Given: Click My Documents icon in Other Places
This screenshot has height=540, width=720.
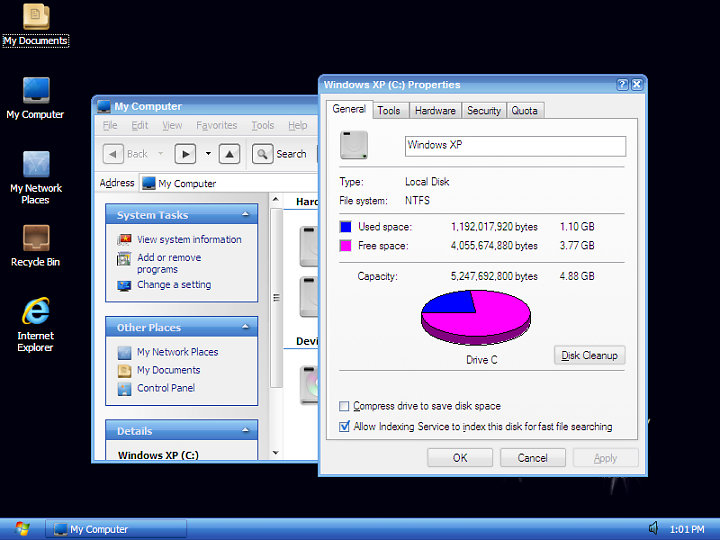Looking at the screenshot, I should (x=124, y=370).
